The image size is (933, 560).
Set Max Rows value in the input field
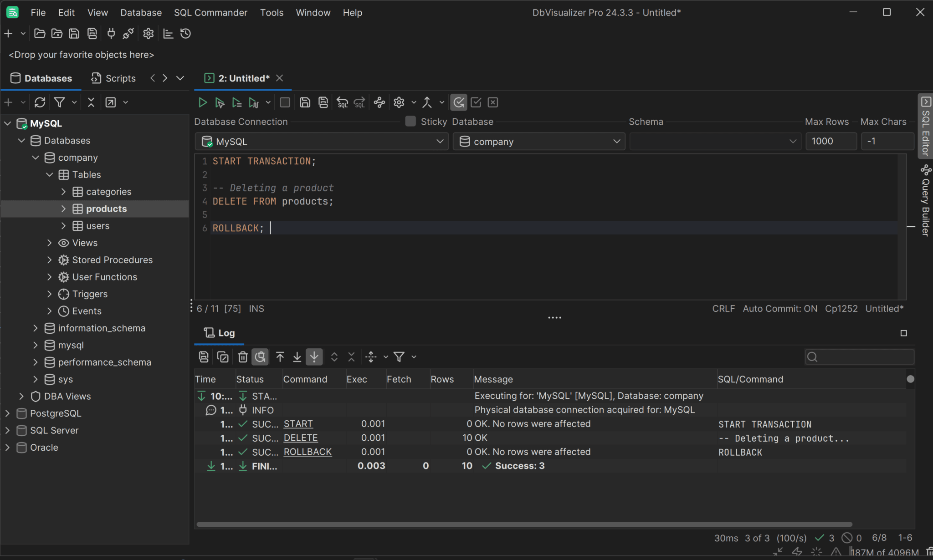pyautogui.click(x=830, y=141)
